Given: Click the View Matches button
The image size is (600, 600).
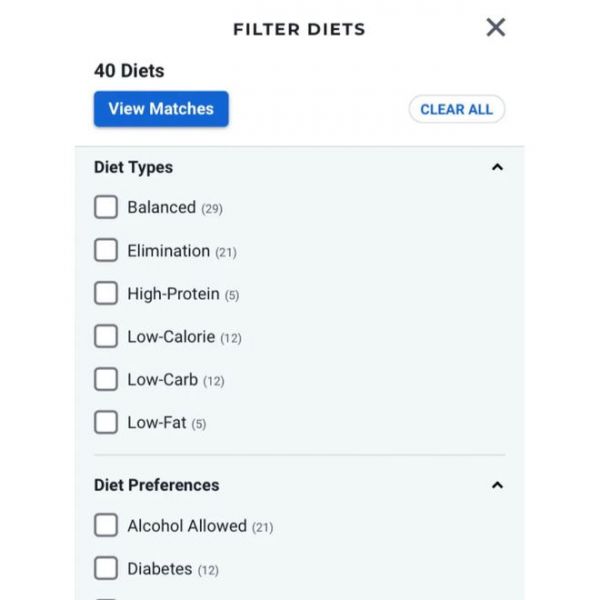Looking at the screenshot, I should tap(161, 109).
